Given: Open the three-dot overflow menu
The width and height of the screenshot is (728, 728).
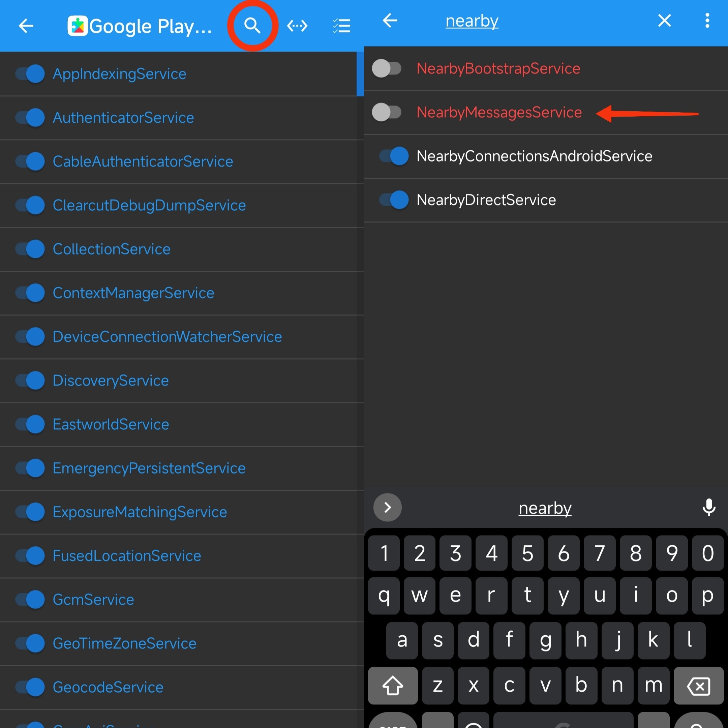Looking at the screenshot, I should (x=707, y=20).
